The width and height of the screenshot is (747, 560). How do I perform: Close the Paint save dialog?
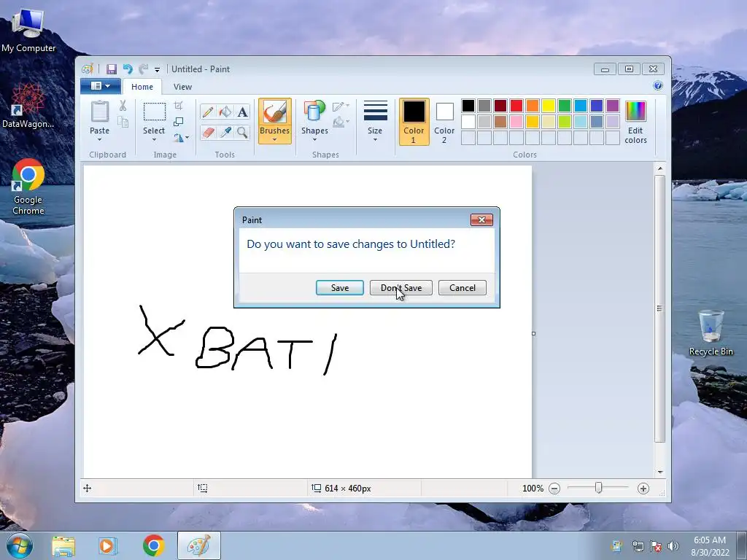click(x=481, y=220)
